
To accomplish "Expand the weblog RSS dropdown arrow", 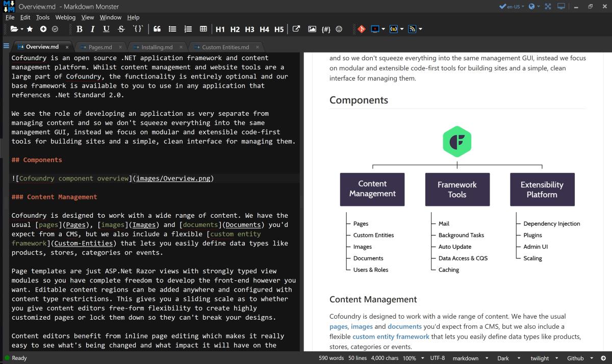I will [x=420, y=29].
